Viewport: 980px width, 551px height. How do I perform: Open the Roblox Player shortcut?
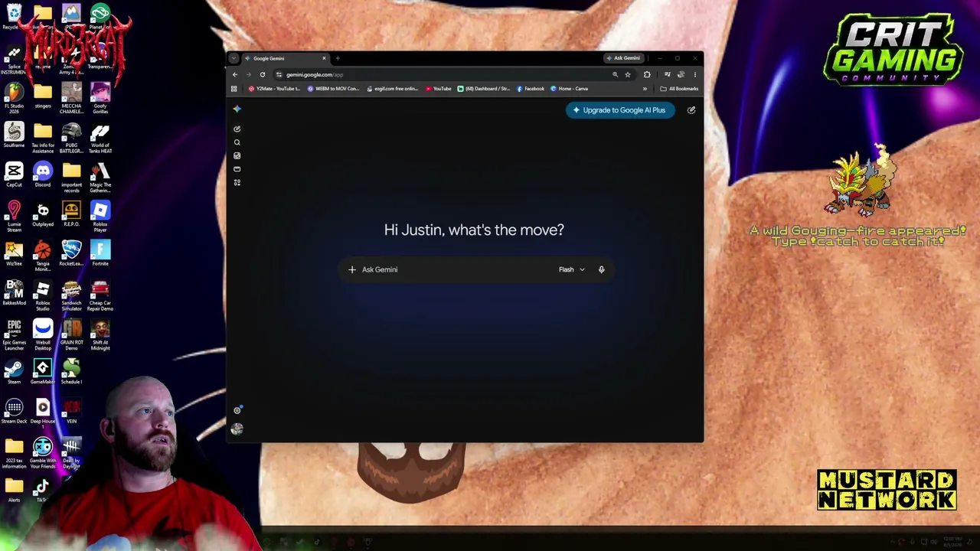coord(100,217)
